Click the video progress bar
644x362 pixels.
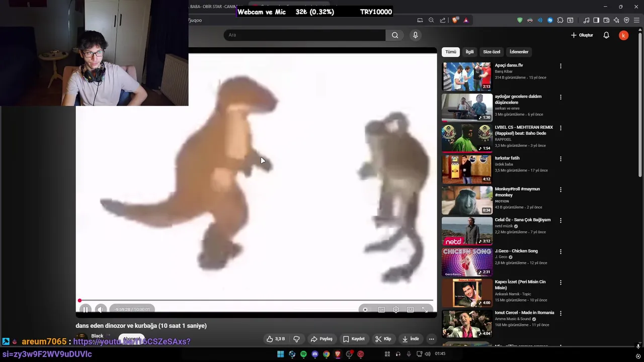click(256, 301)
